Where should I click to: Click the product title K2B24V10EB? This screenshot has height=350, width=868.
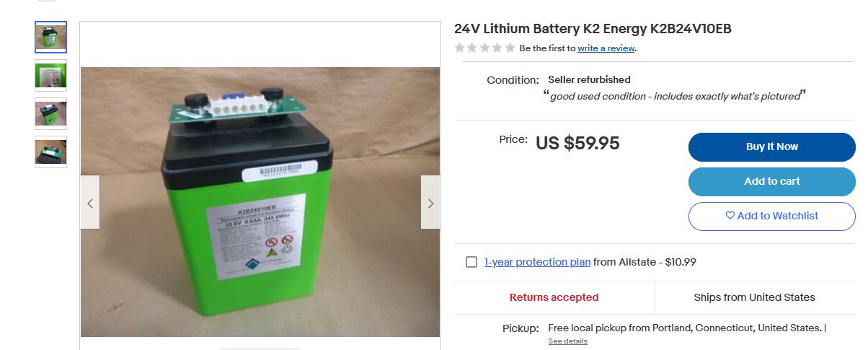[x=593, y=29]
